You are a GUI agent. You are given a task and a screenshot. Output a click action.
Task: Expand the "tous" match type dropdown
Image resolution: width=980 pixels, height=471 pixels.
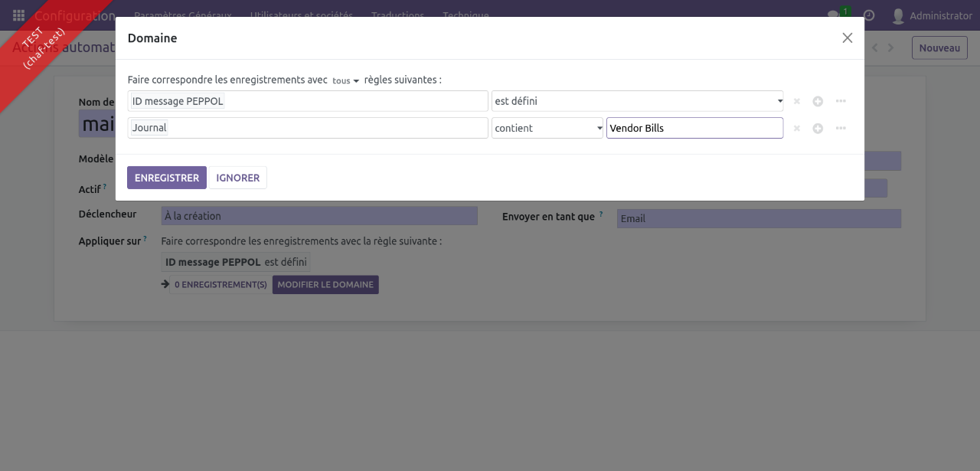tap(345, 80)
